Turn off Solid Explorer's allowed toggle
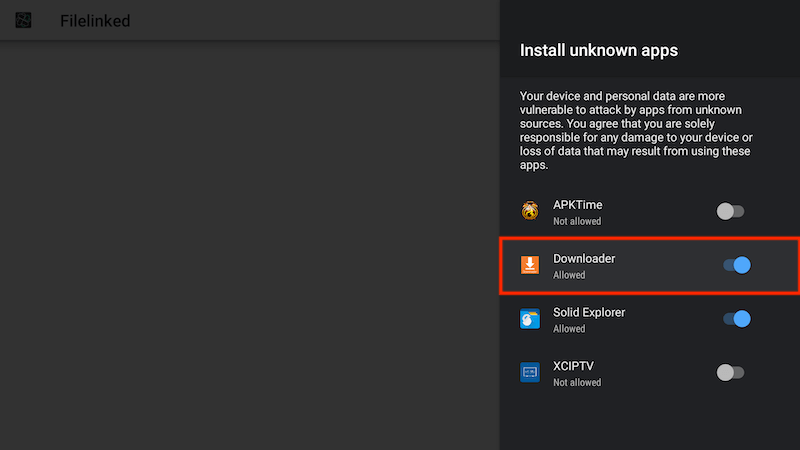800x450 pixels. coord(737,319)
